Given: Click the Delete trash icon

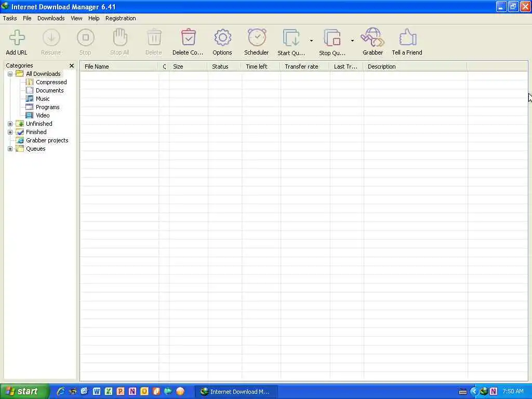Looking at the screenshot, I should (x=154, y=37).
